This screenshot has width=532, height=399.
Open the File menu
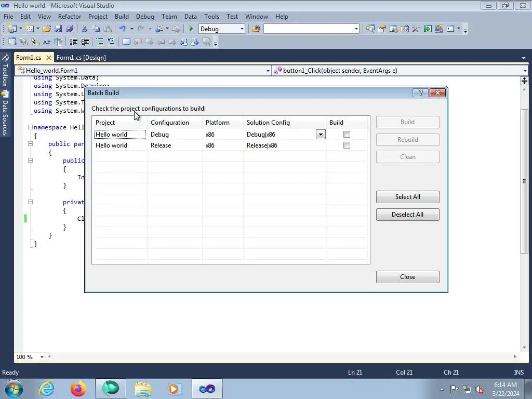[x=8, y=16]
